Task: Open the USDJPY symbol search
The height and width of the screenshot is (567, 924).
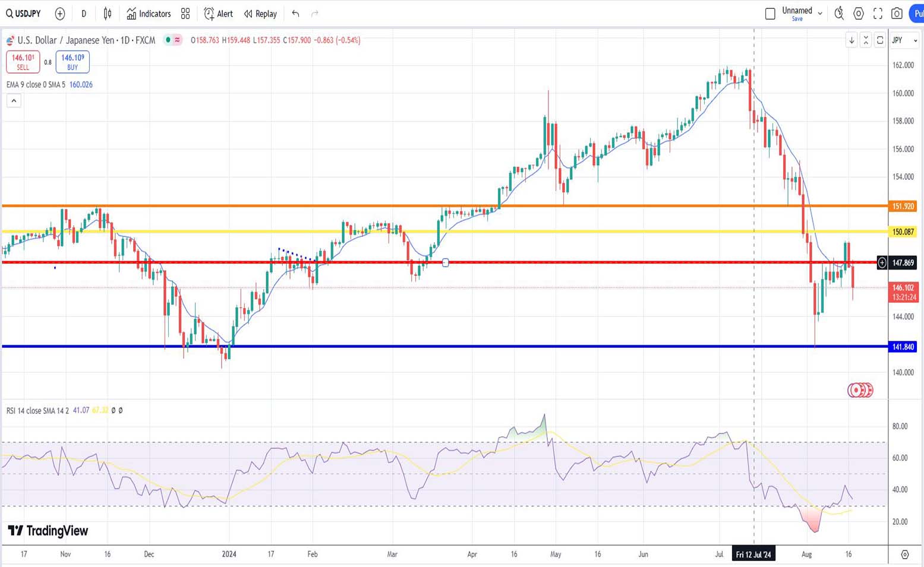Action: coord(24,14)
